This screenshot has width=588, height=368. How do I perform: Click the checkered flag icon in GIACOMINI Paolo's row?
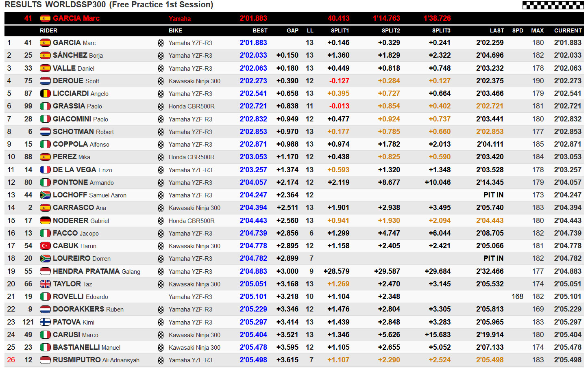161,119
